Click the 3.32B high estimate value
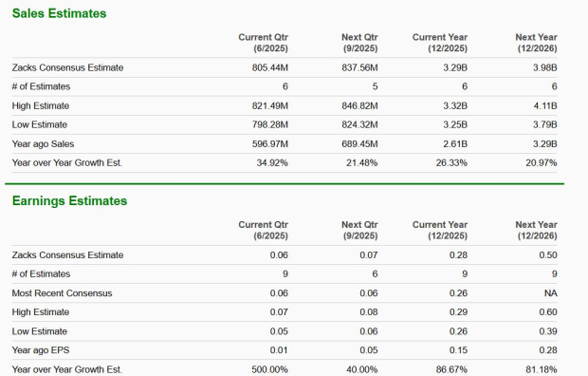Viewport: 588px width, 376px height. [x=455, y=106]
